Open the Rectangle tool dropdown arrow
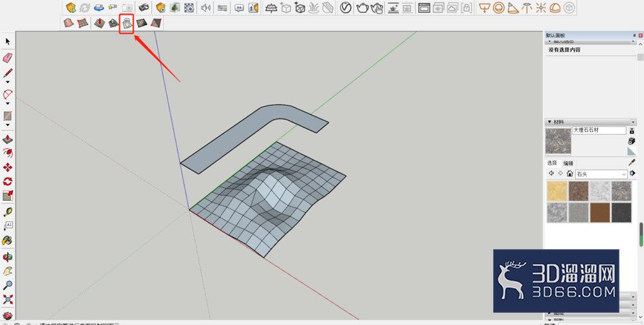The image size is (644, 325). 8,125
